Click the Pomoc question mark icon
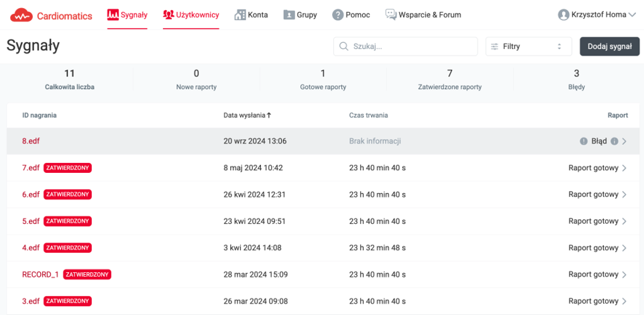This screenshot has width=644, height=315. 337,15
